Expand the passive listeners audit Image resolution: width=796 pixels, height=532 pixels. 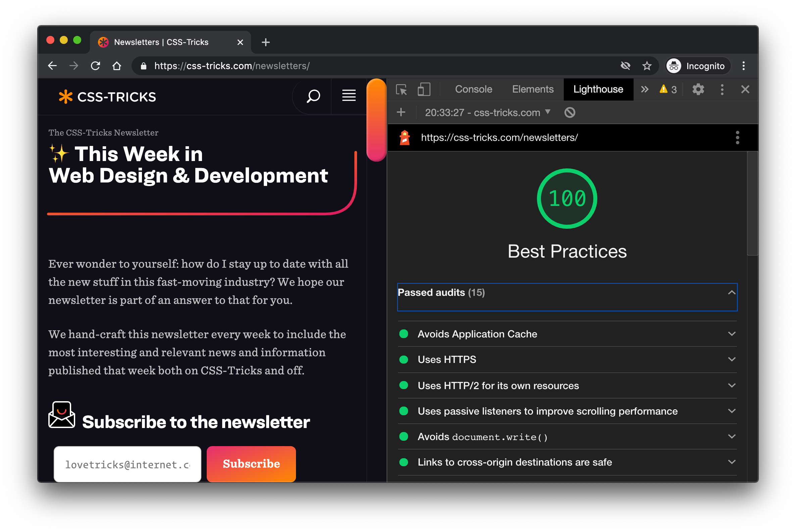click(x=567, y=411)
